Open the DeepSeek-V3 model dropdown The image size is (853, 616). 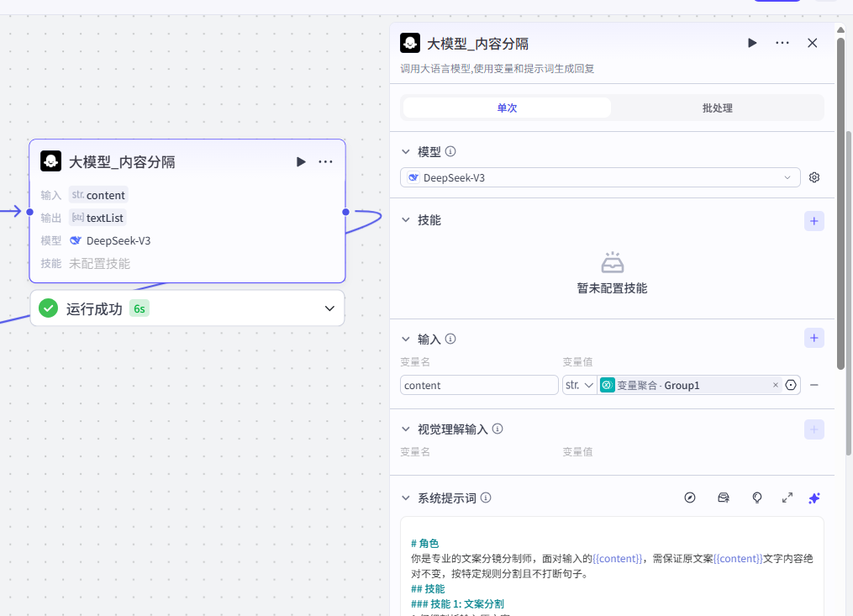[600, 177]
